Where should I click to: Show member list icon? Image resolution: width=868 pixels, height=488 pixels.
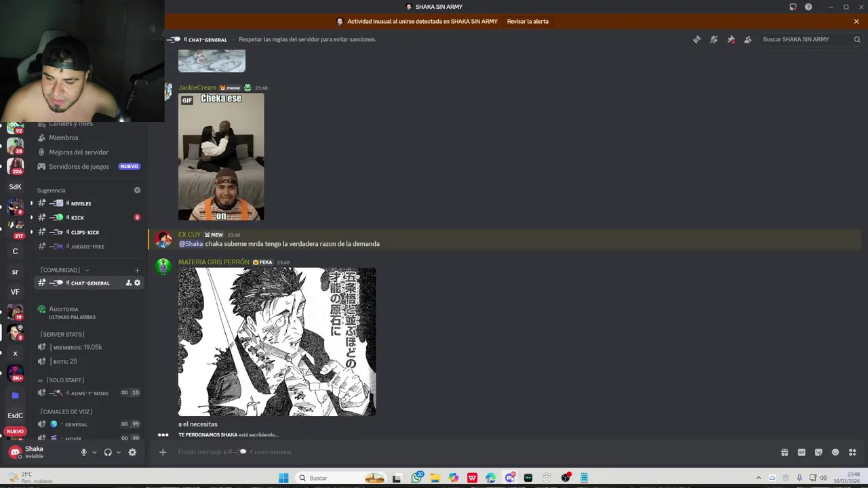click(x=747, y=39)
